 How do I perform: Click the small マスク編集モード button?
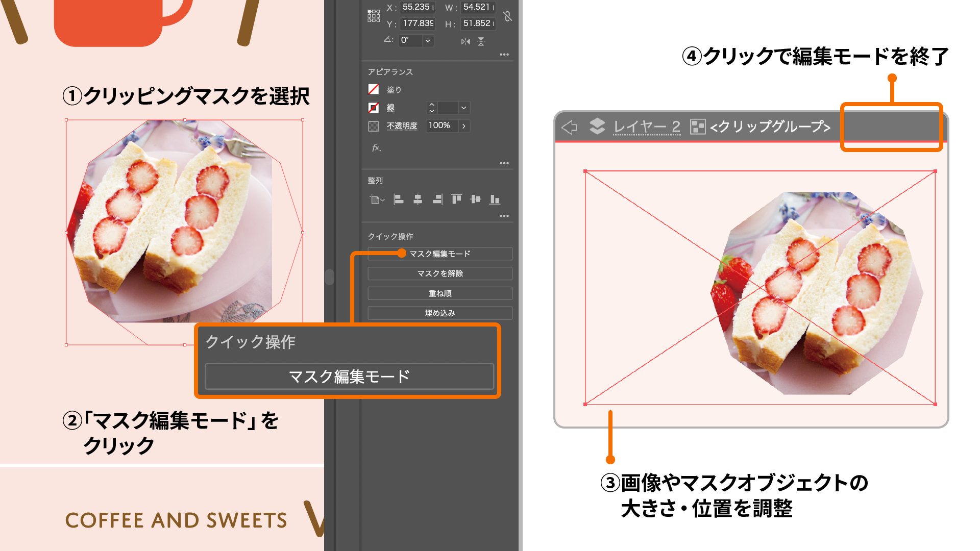439,254
